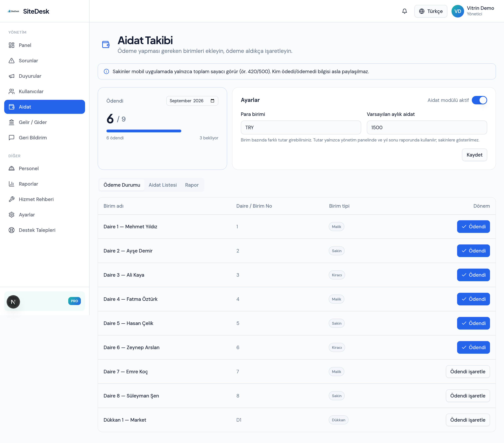The image size is (504, 443).
Task: Focus the Varsayılan aylık aidat input field
Action: 427,127
